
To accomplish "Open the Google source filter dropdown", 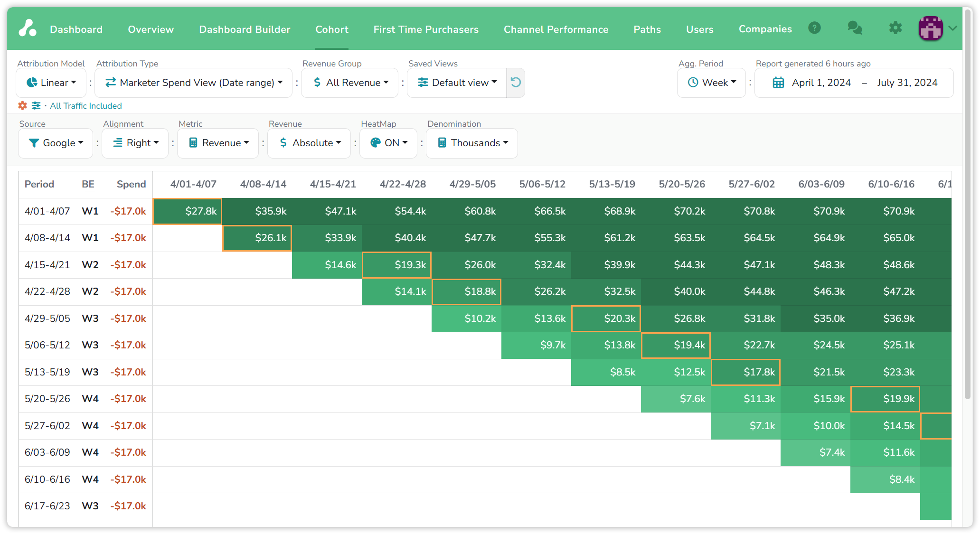I will [x=56, y=143].
